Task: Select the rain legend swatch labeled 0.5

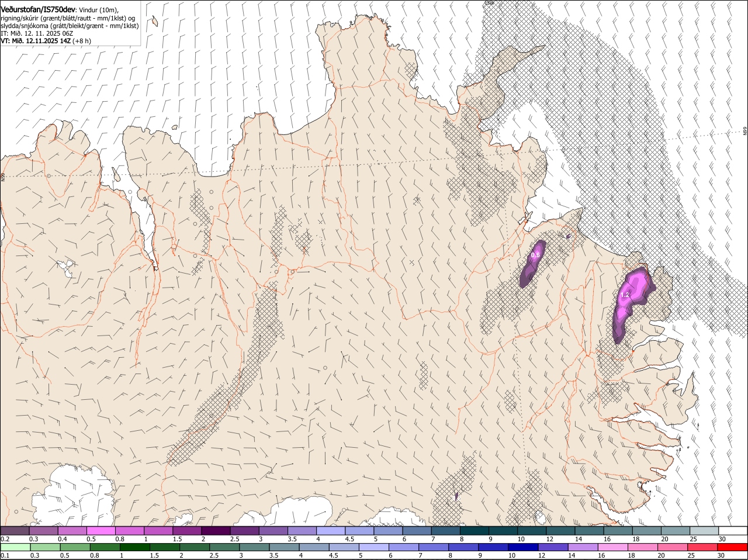Action: pos(75,547)
